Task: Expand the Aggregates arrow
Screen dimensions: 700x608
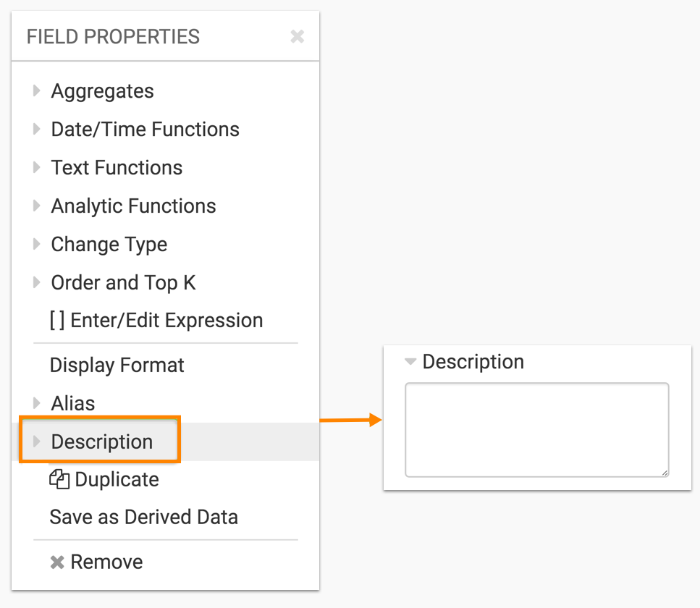Action: click(x=36, y=91)
